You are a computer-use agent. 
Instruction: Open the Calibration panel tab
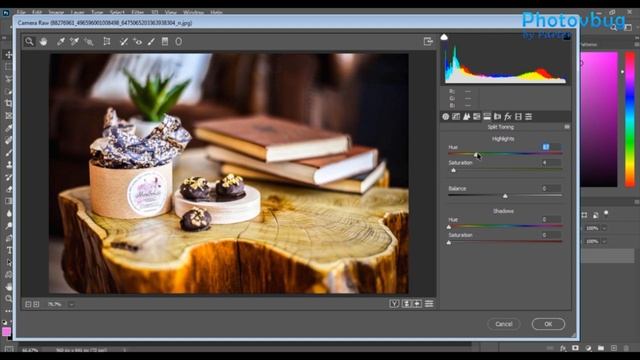point(518,117)
